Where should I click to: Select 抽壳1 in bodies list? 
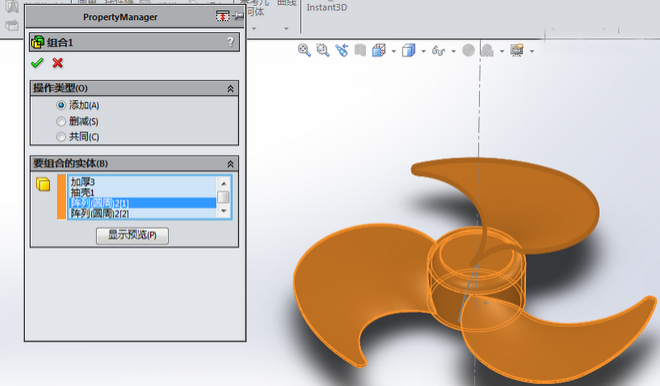142,192
